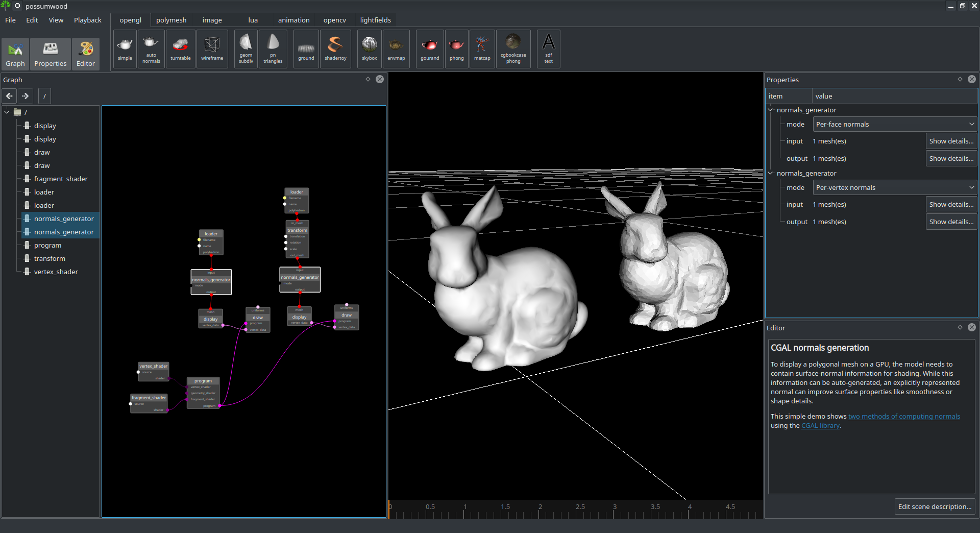This screenshot has height=533, width=980.
Task: Click the Edit scene description button
Action: [x=935, y=507]
